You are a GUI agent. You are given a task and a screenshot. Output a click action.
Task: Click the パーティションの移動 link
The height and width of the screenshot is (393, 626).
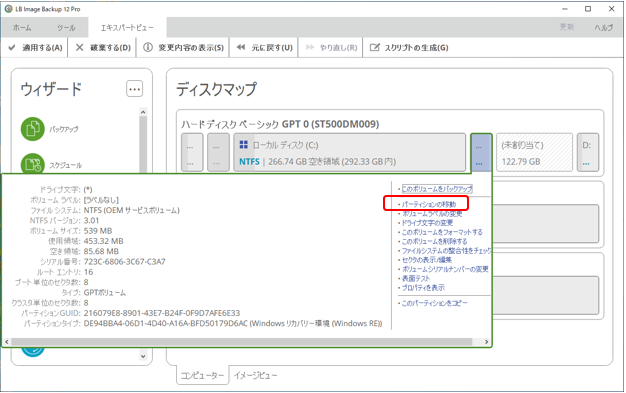tap(428, 204)
